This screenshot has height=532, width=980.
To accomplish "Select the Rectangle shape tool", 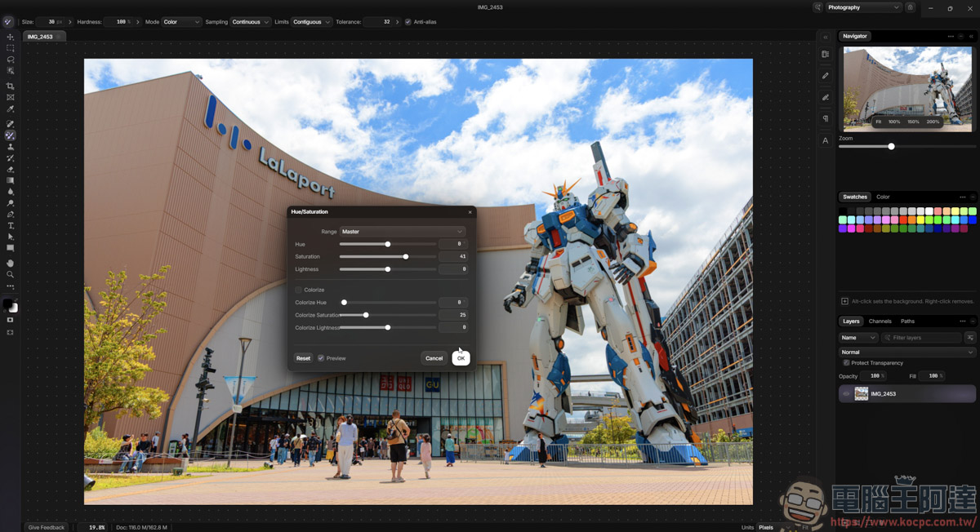I will coord(11,248).
